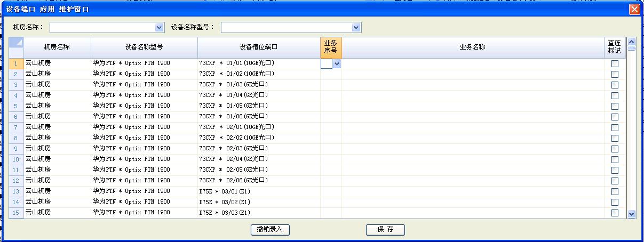The width and height of the screenshot is (644, 242).
Task: Click cell 73CXP * 01/05 (GE光口)
Action: [259, 106]
